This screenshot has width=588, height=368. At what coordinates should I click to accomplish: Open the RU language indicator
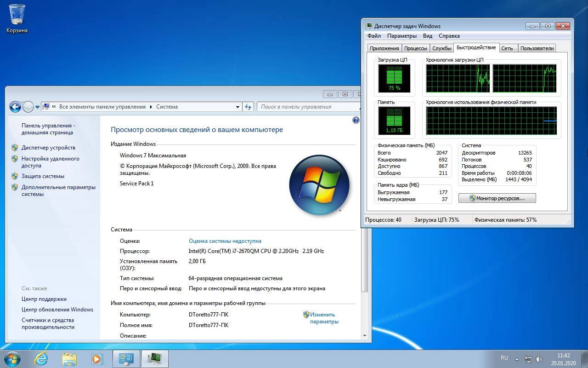[x=504, y=358]
